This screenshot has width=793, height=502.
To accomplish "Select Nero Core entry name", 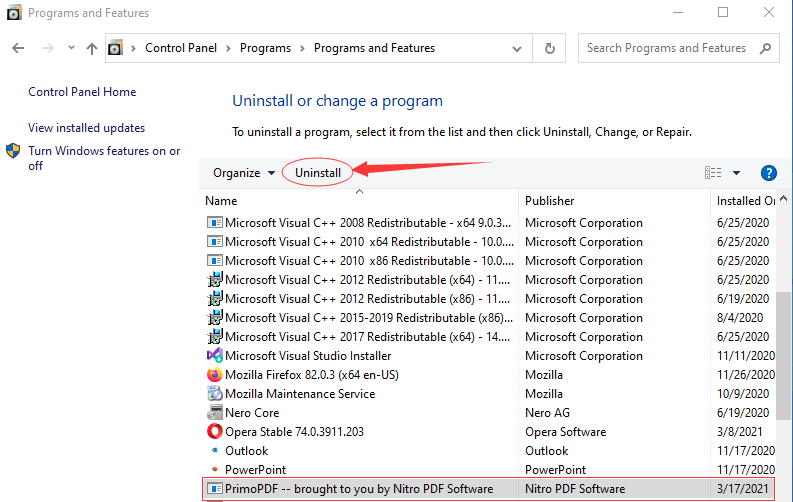I will (x=252, y=413).
